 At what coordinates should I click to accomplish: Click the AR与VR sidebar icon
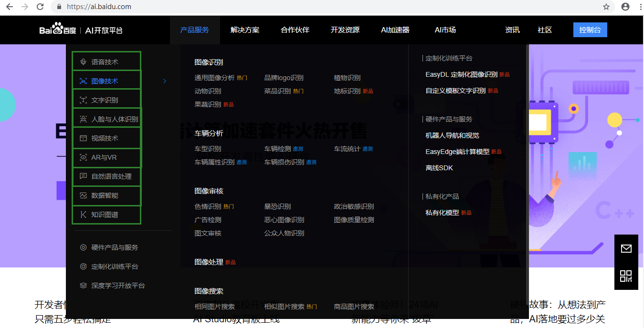point(83,157)
